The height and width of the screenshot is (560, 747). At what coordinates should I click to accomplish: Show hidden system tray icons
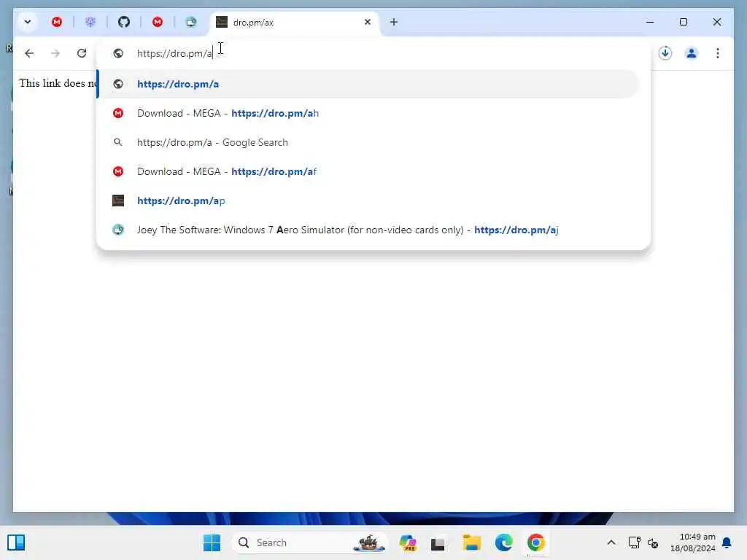click(x=611, y=542)
